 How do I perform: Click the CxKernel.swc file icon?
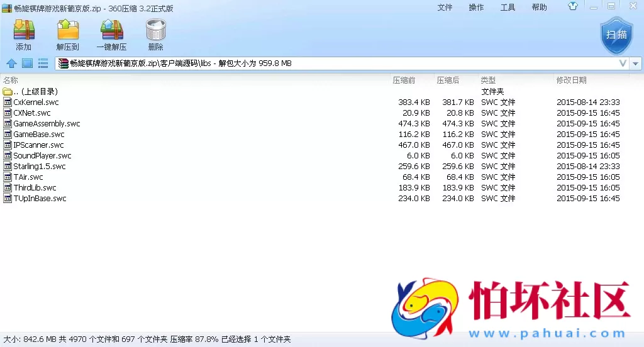point(8,102)
